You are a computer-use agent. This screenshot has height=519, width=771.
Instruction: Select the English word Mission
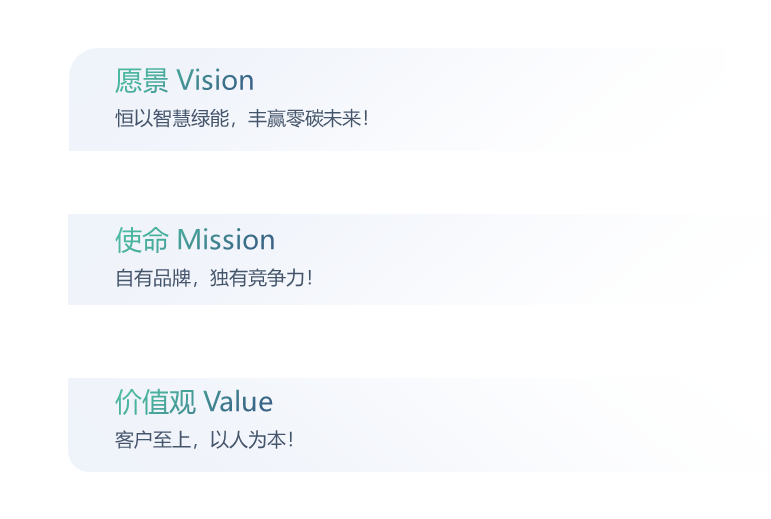tap(226, 240)
